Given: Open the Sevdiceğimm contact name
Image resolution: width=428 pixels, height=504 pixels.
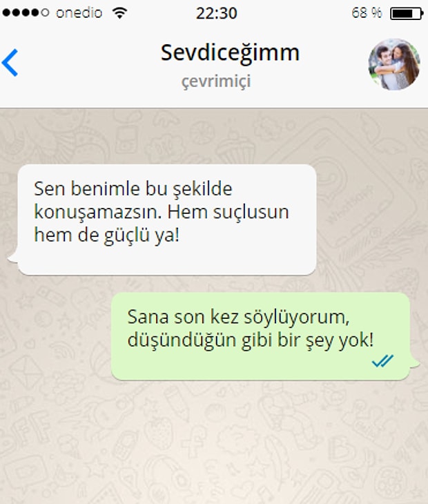Looking at the screenshot, I should pos(230,53).
